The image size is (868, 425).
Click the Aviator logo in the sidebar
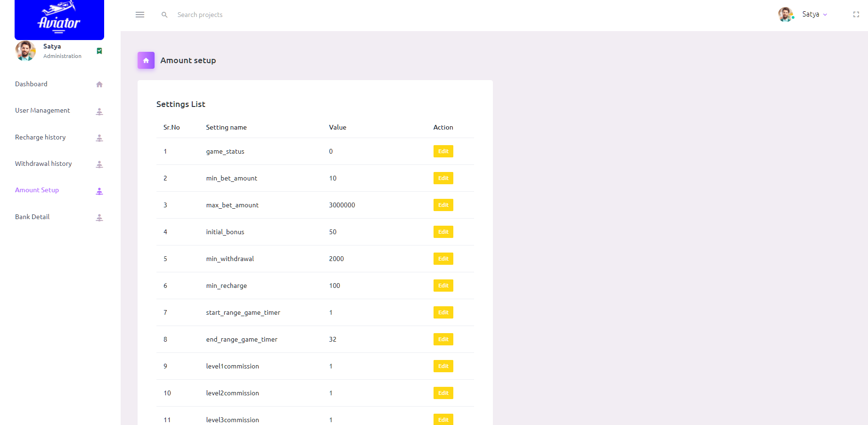coord(59,20)
